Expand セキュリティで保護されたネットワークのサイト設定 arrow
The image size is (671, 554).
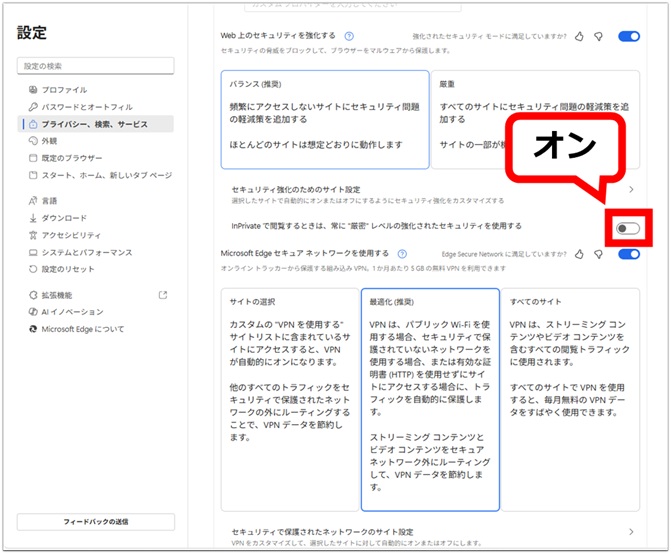631,532
